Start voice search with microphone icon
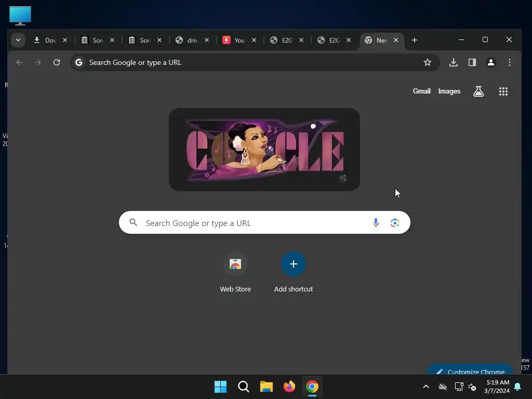 [376, 222]
